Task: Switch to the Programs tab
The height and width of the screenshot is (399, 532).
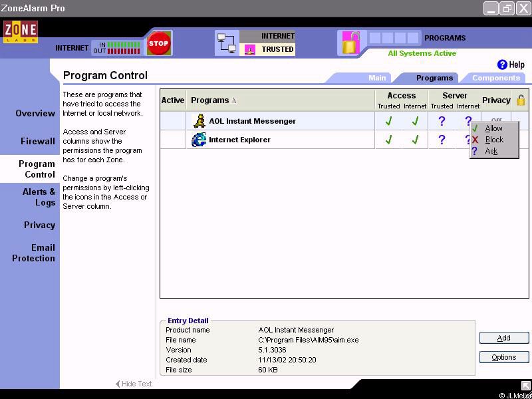Action: 434,78
